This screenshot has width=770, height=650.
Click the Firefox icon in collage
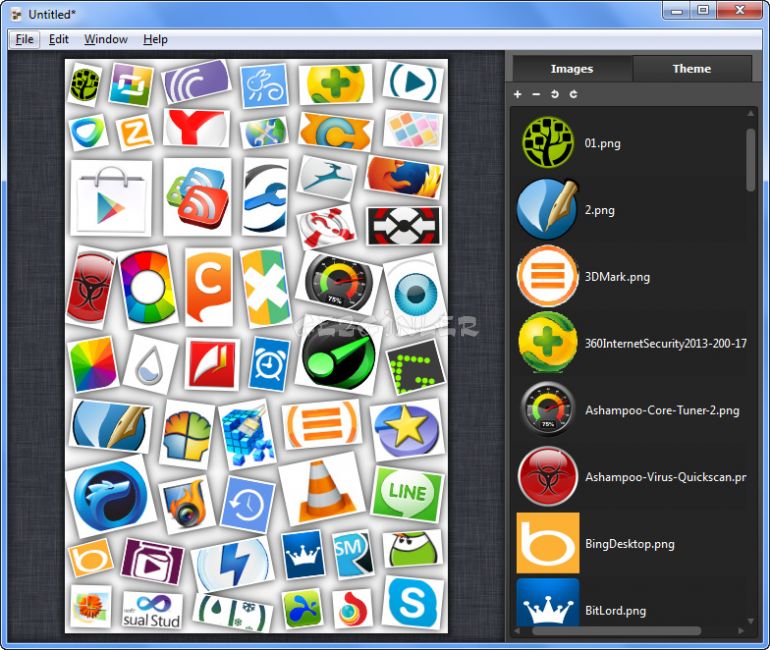pyautogui.click(x=404, y=178)
